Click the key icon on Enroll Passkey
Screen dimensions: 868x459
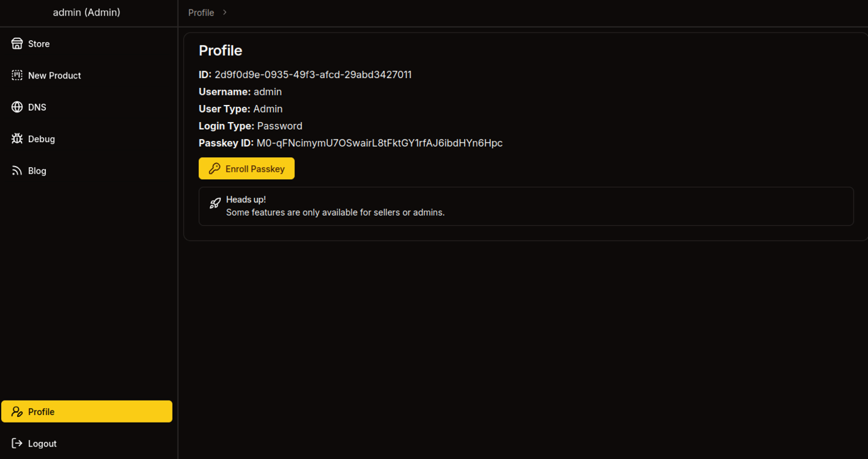215,169
